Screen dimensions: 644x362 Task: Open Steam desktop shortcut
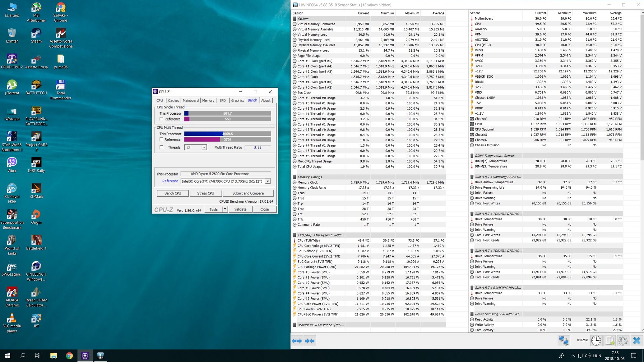coord(36,36)
